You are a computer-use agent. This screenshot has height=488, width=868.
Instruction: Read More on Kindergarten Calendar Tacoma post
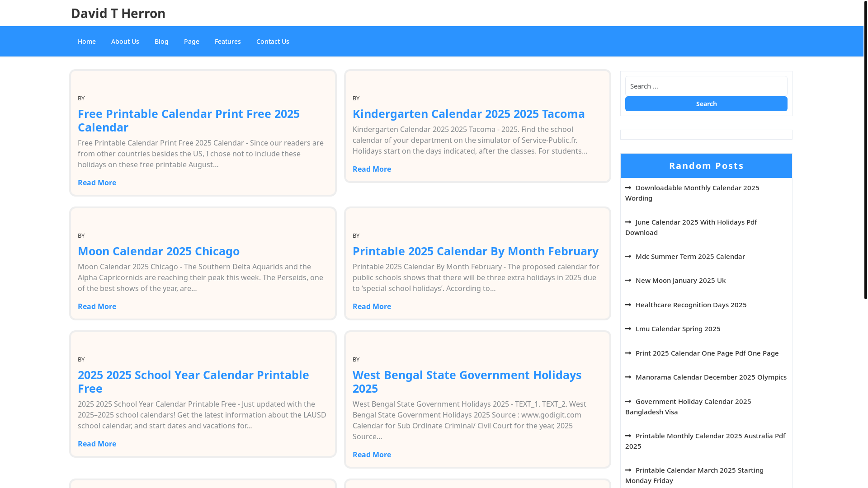(372, 169)
